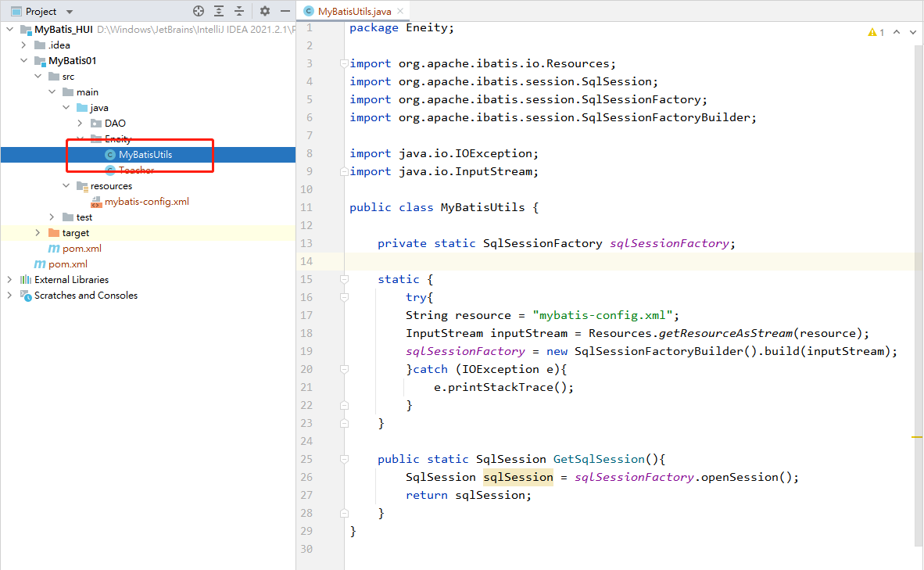
Task: Fold the catch block at line 20
Action: (344, 369)
